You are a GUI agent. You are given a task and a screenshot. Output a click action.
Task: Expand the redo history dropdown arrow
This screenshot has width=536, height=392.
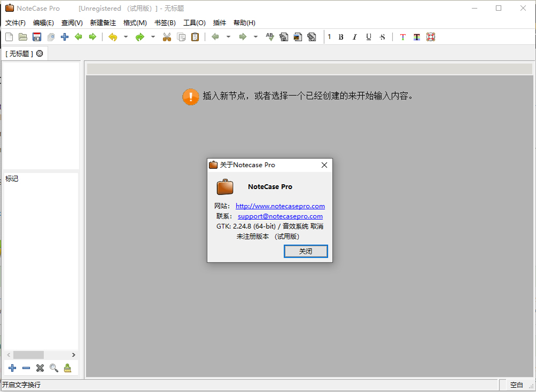pyautogui.click(x=153, y=37)
